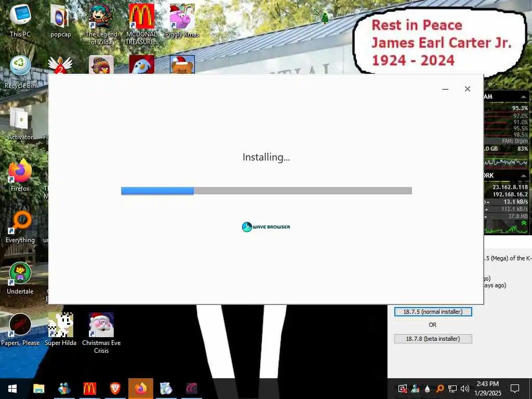Viewport: 532px width, 399px height.
Task: Open the dark maroon arc taskbar app
Action: [191, 389]
